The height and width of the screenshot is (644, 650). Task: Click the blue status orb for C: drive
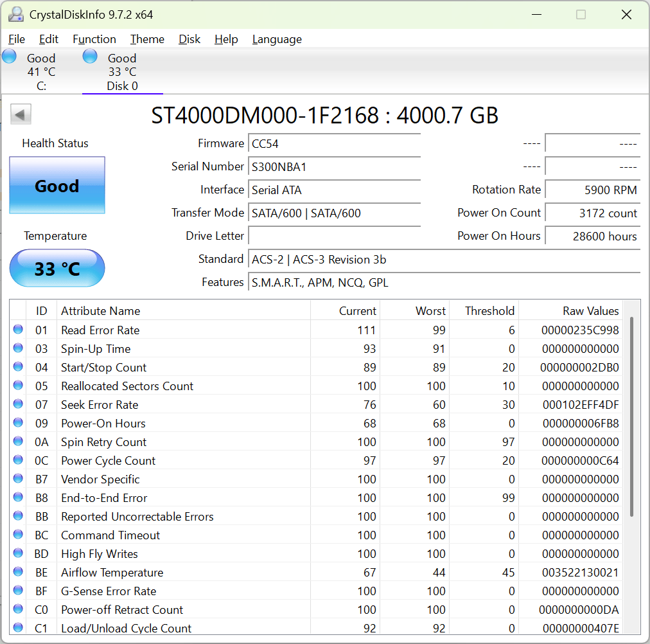9,57
